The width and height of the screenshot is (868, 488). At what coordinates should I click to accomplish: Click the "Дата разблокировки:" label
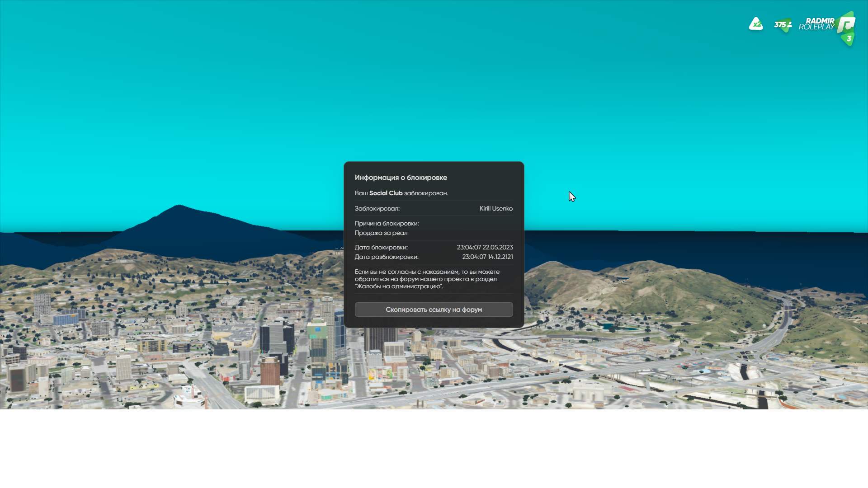(387, 257)
